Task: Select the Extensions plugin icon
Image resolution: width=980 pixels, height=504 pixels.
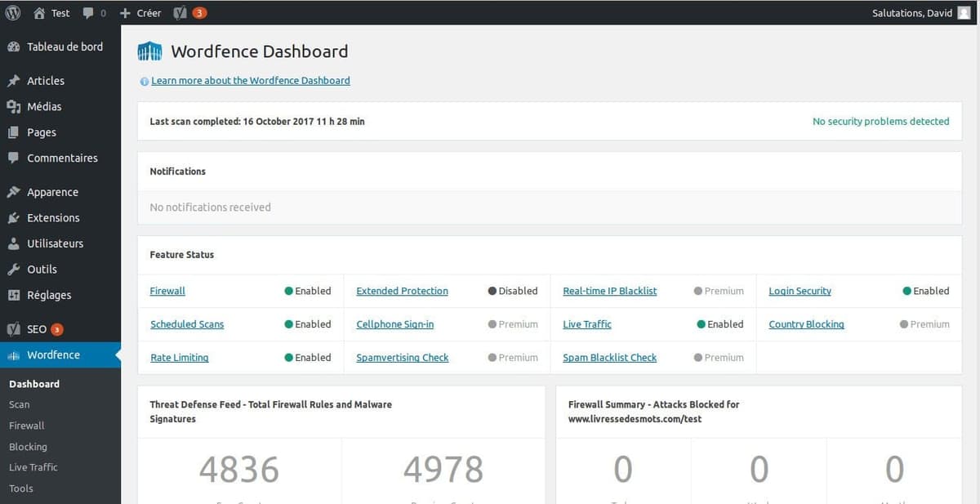Action: coord(13,217)
